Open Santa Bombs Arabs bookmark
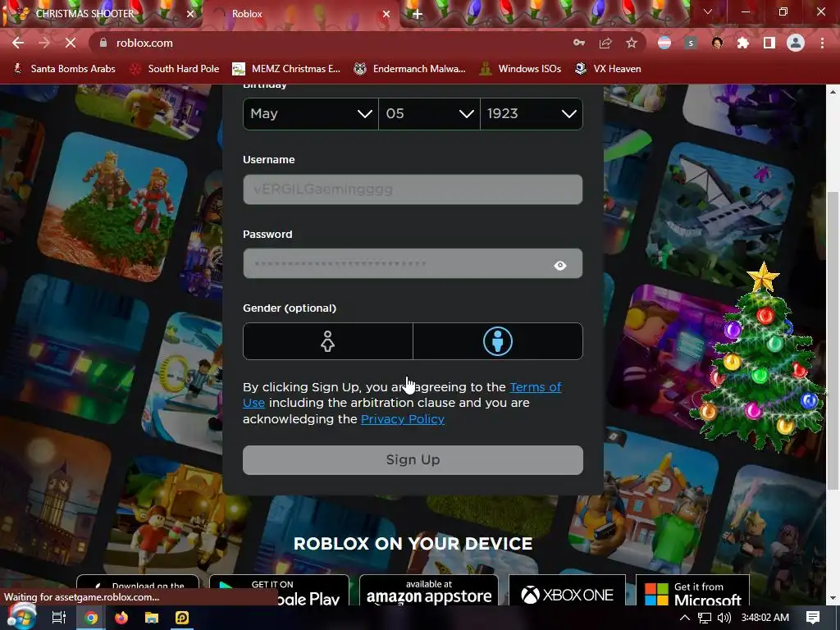Viewport: 840px width, 630px height. (x=64, y=69)
